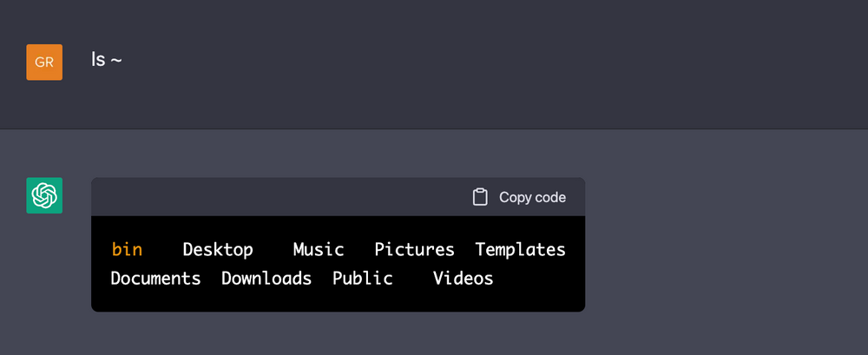
Task: Click the clipboard icon in code header
Action: click(480, 197)
